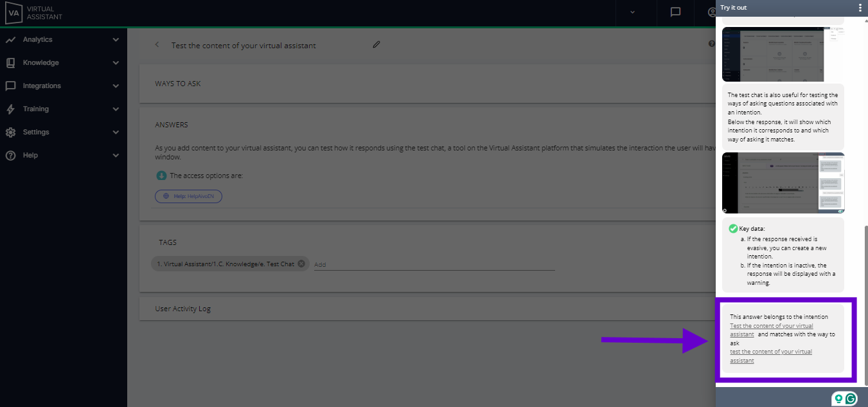Expand the Settings chevron

[x=116, y=132]
